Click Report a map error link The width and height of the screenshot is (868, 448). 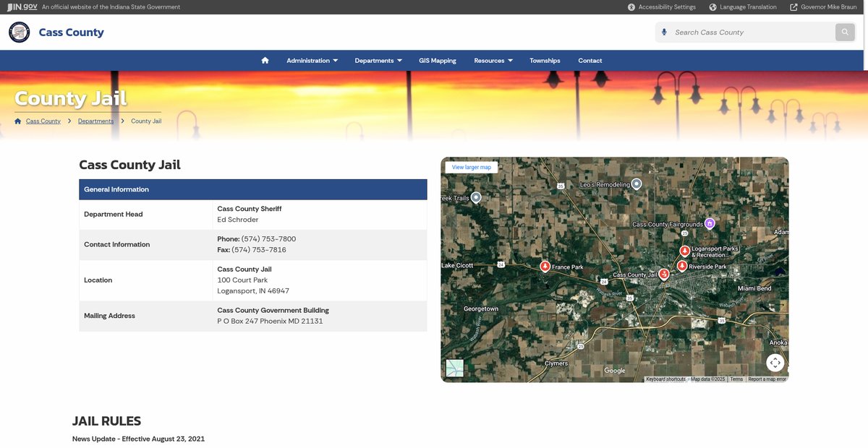767,379
